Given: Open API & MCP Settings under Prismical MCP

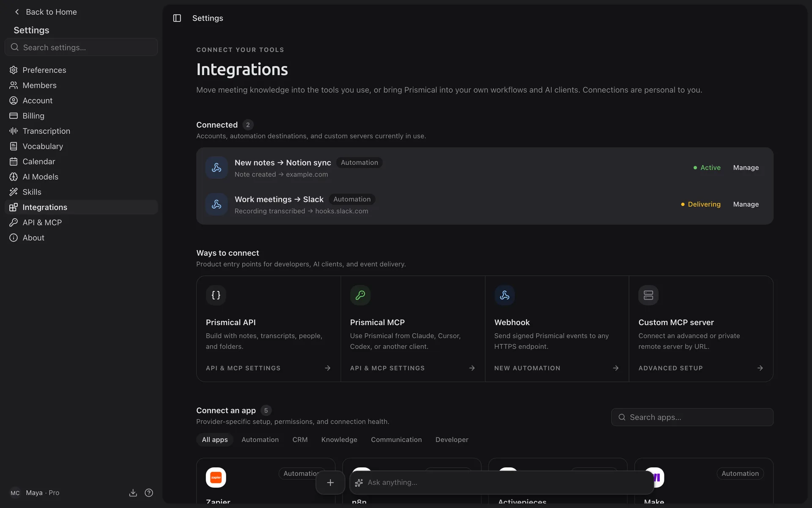Looking at the screenshot, I should 412,368.
